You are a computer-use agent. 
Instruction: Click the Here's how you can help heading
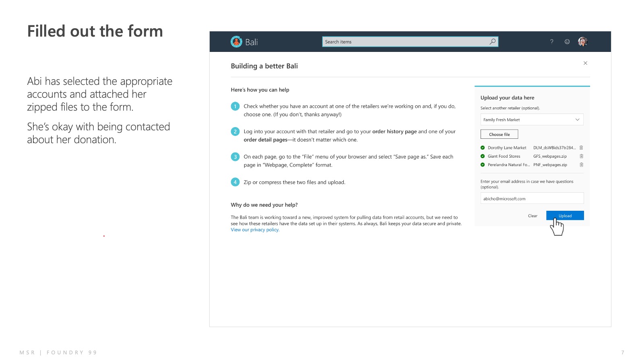click(x=260, y=90)
